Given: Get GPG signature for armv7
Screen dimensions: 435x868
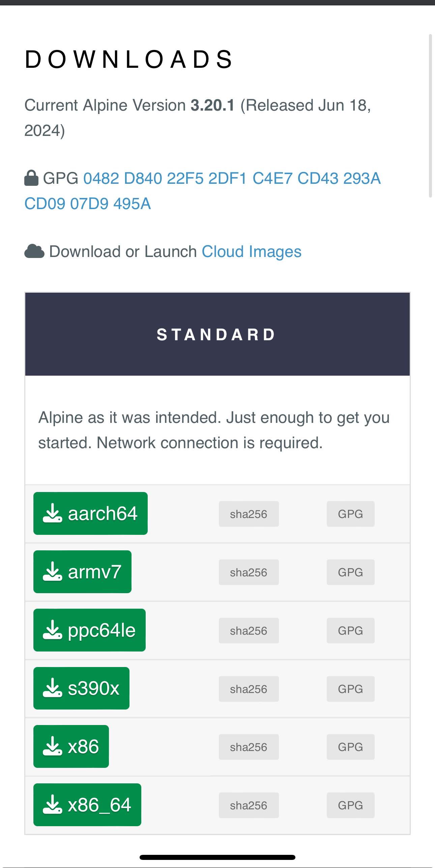Looking at the screenshot, I should tap(351, 572).
